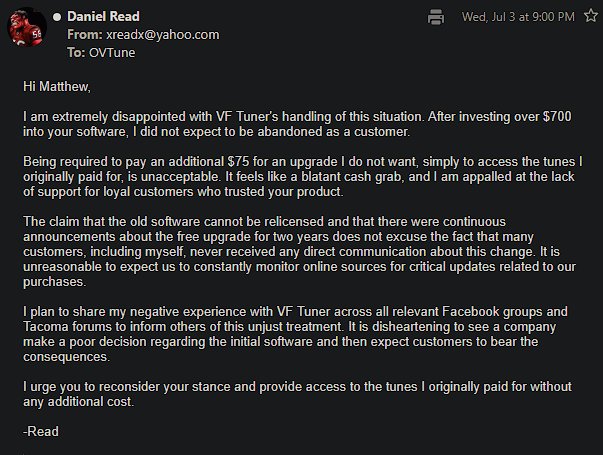Click the From: label
This screenshot has height=455, width=603.
tap(85, 35)
